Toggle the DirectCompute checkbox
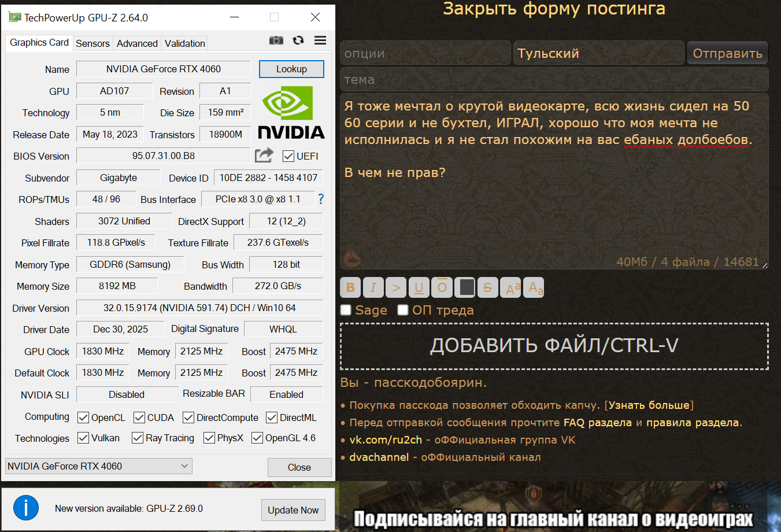 tap(188, 418)
